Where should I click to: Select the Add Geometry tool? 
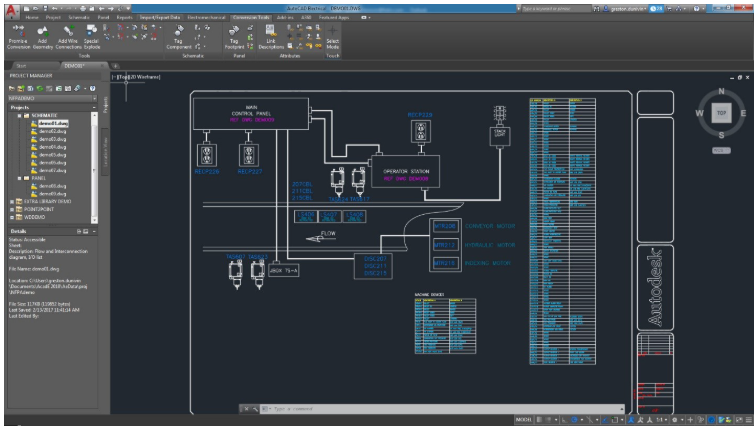coord(43,32)
